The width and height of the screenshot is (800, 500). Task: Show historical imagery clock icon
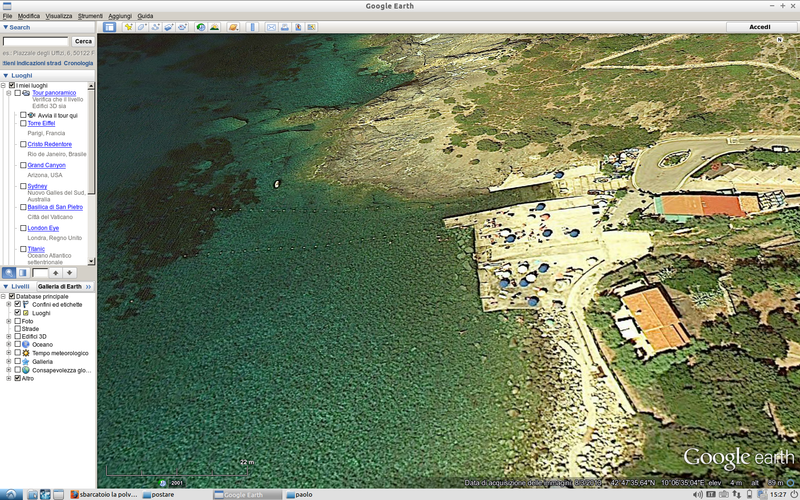[201, 27]
